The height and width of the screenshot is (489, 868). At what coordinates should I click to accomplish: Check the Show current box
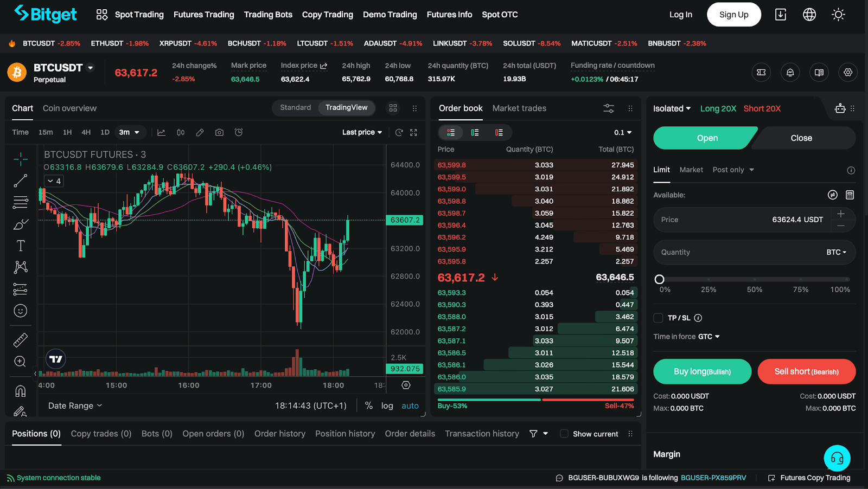[564, 434]
